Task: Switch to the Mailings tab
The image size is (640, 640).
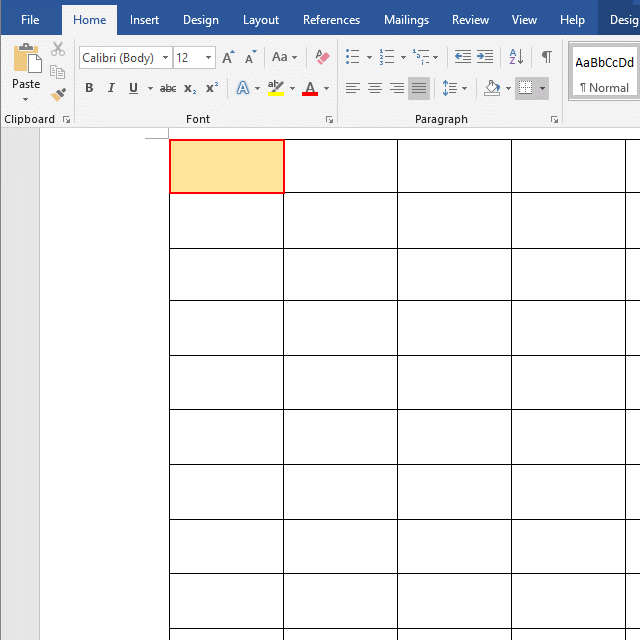Action: point(406,20)
